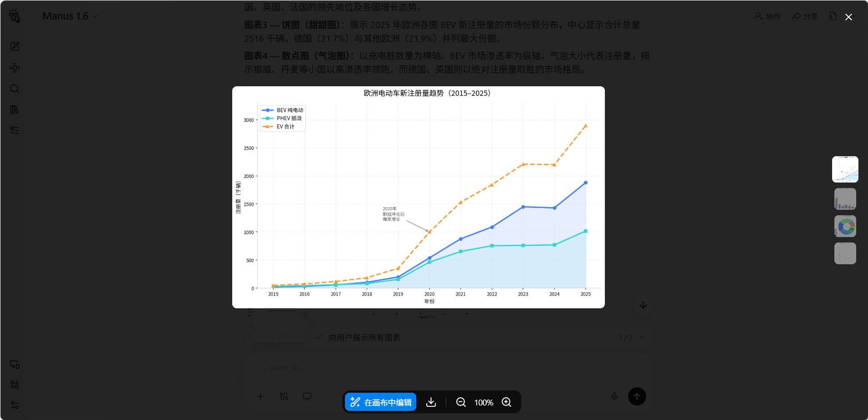Screen dimensions: 868x420
Task: Click the 分享 share button
Action: [805, 16]
